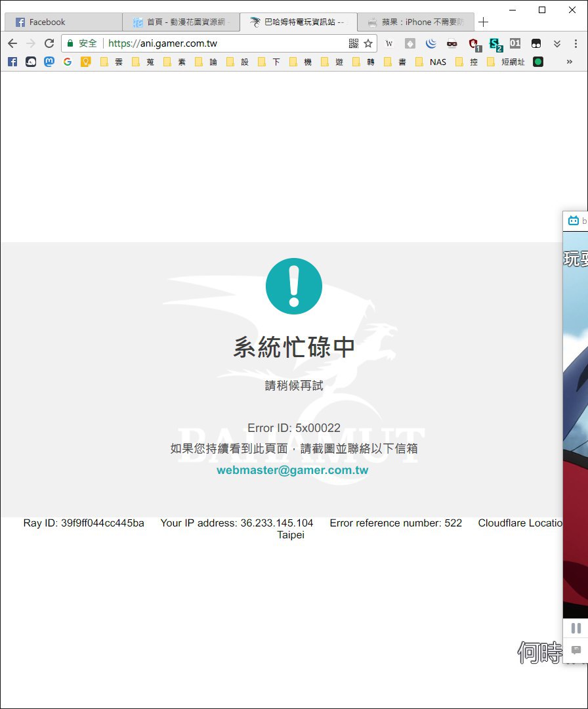
Task: Show more bookmarks overflow arrow
Action: coord(570,62)
